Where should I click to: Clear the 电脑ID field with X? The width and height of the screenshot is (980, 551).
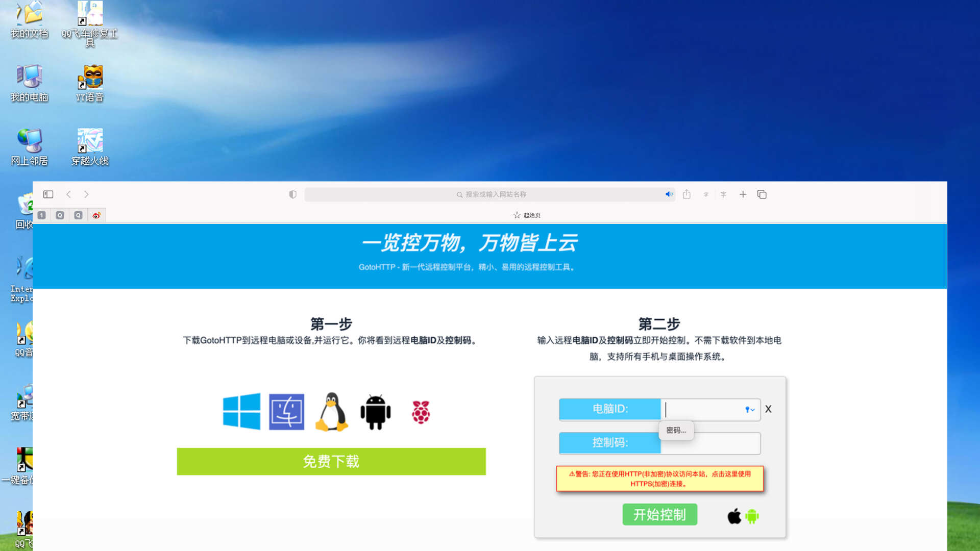tap(768, 409)
